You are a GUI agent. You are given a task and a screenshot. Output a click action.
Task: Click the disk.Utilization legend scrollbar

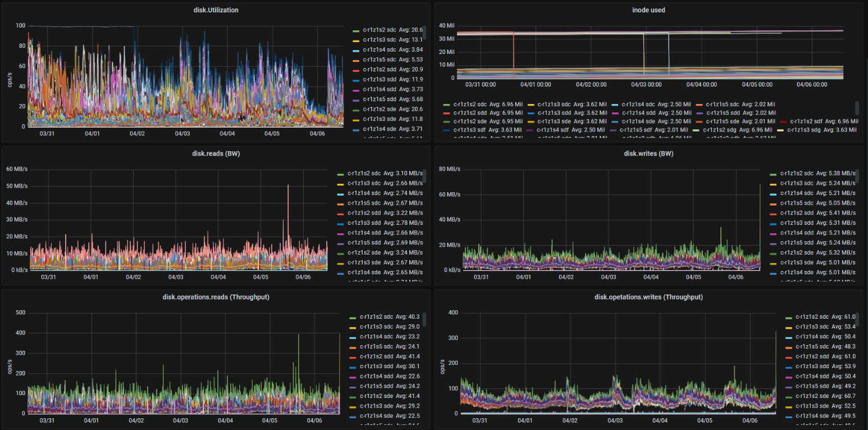(x=424, y=33)
